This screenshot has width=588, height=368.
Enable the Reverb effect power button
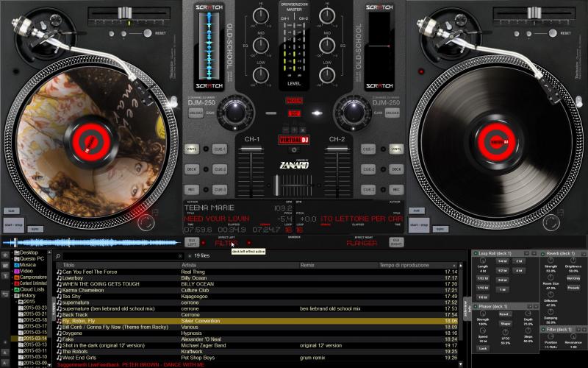(543, 253)
